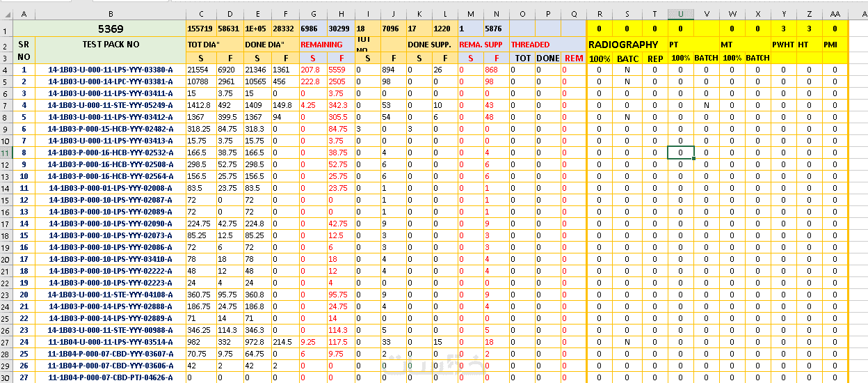Click the HT header cell
868x383 pixels.
coord(809,45)
